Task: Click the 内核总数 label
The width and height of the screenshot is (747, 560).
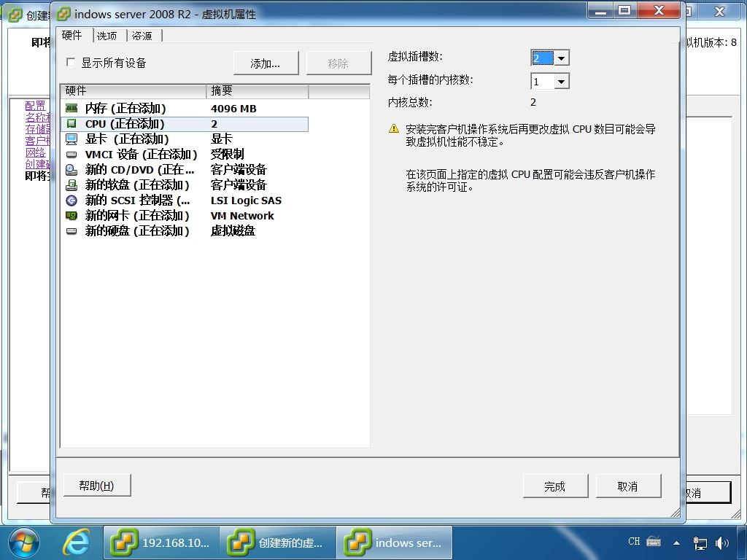Action: 410,102
